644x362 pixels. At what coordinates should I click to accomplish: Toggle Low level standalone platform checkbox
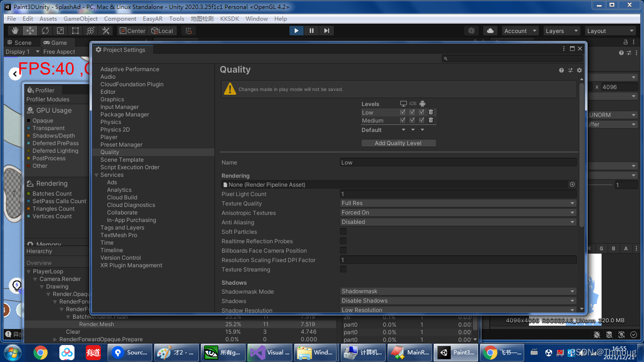coord(403,112)
